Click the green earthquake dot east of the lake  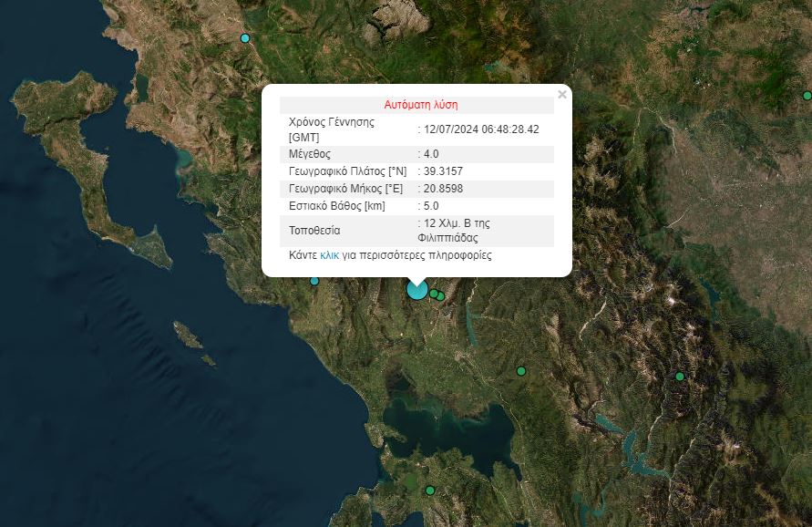(522, 372)
